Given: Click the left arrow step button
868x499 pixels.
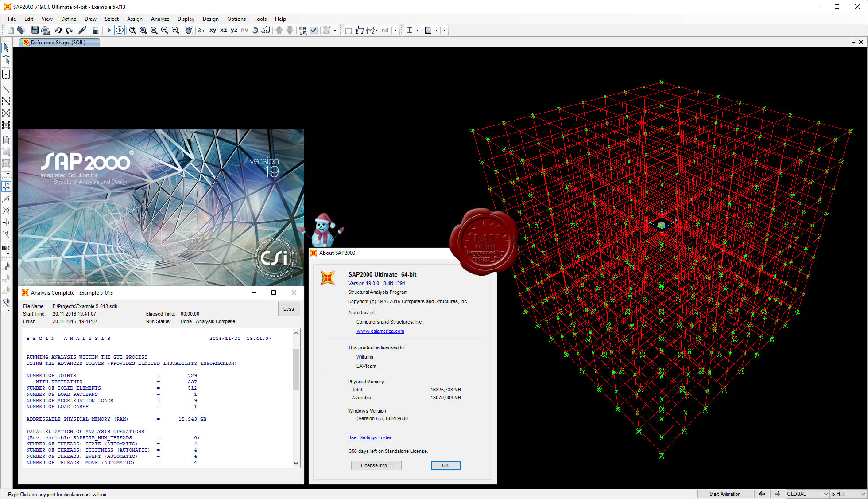Looking at the screenshot, I should pos(762,494).
